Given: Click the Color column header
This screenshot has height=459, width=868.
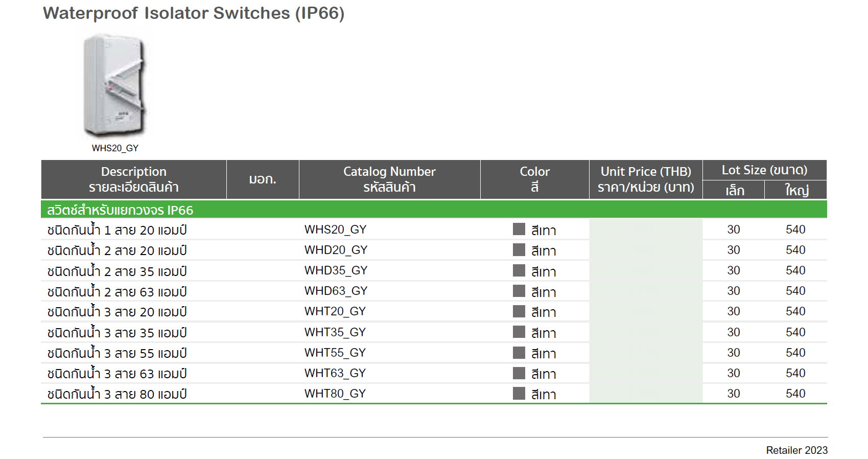Looking at the screenshot, I should 534,179.
